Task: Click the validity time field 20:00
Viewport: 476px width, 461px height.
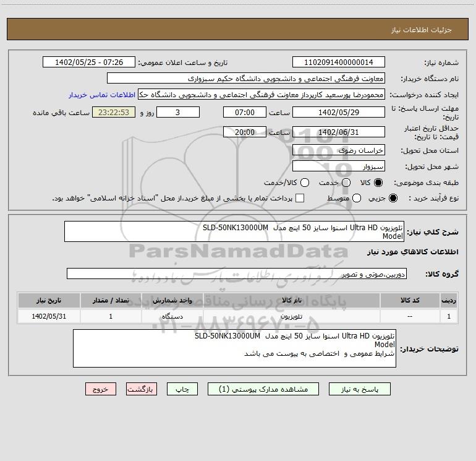Action: click(245, 132)
